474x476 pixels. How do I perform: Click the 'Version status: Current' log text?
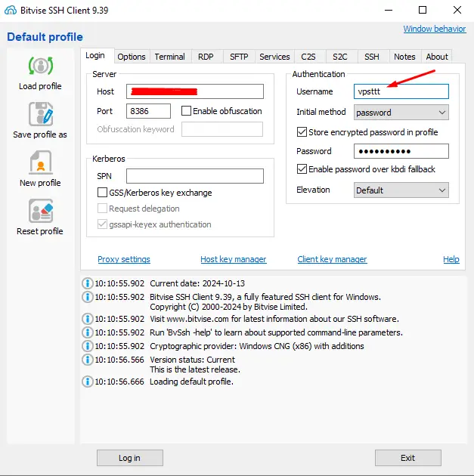point(193,360)
